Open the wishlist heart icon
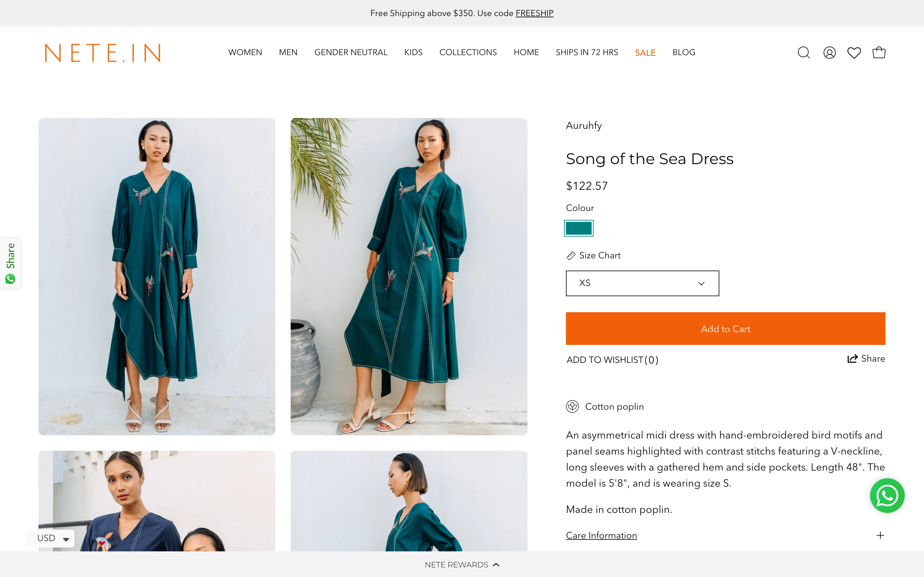The height and width of the screenshot is (577, 924). point(854,53)
